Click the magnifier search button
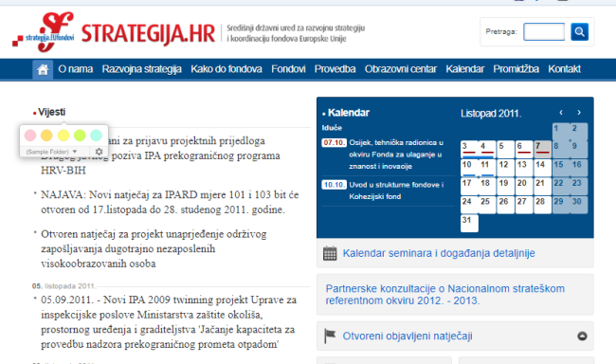The height and width of the screenshot is (364, 616). 579,32
